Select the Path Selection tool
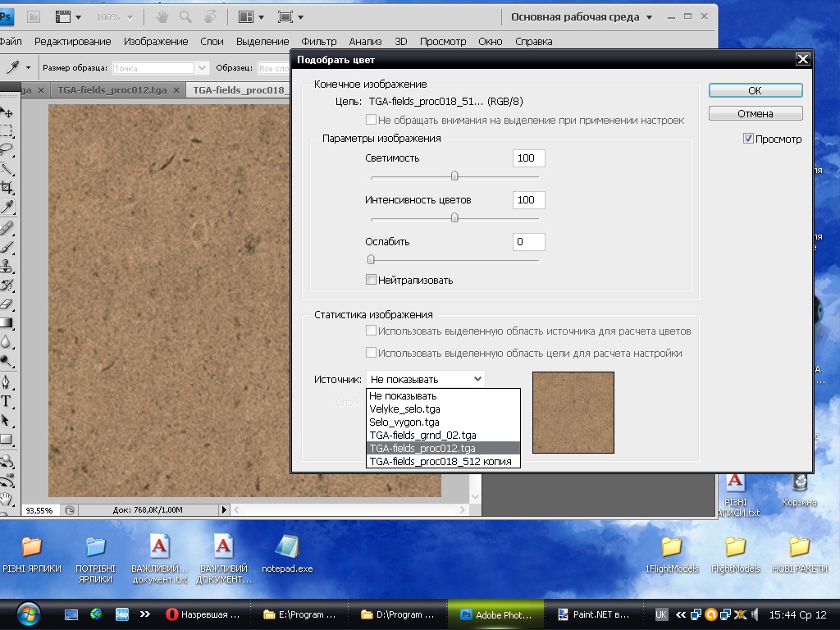This screenshot has height=630, width=840. [x=7, y=420]
